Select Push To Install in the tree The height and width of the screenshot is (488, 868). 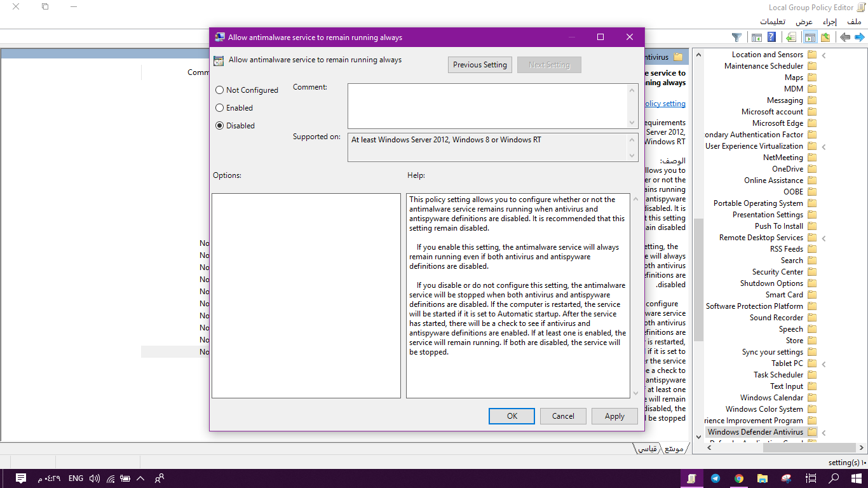click(779, 226)
